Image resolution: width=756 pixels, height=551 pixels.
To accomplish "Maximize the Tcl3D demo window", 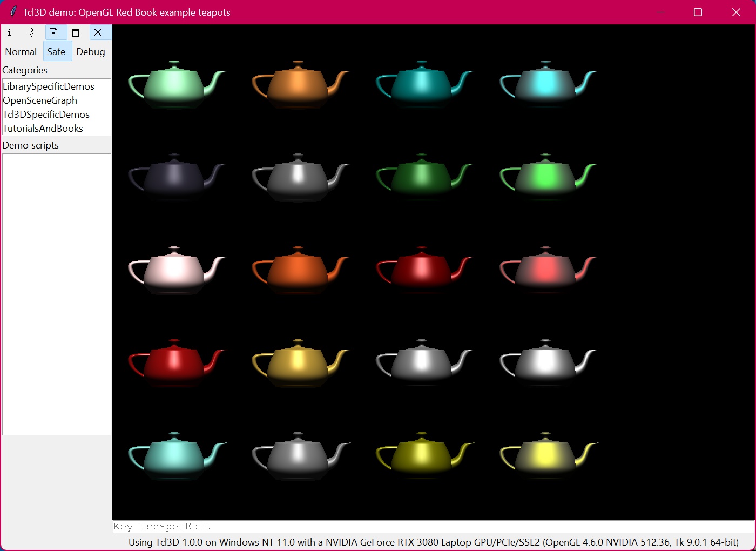I will click(x=698, y=12).
